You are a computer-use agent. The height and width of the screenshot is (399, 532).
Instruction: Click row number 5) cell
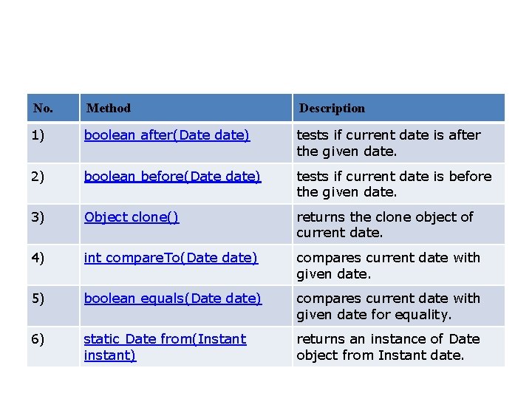[38, 298]
